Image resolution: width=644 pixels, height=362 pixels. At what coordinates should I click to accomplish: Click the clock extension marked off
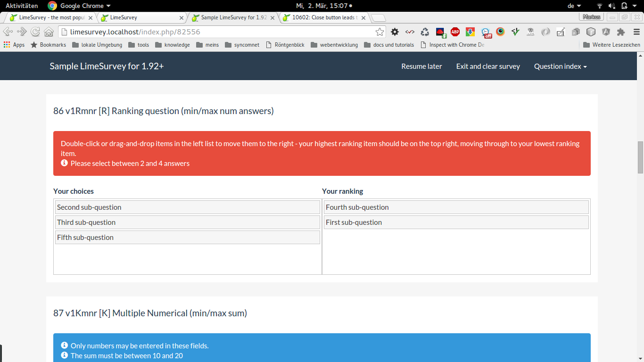tap(486, 32)
